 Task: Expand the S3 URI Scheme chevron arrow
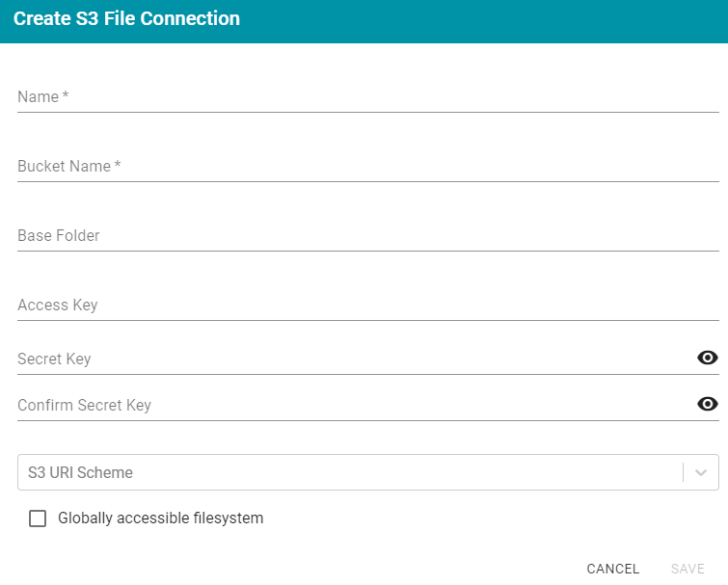click(701, 473)
